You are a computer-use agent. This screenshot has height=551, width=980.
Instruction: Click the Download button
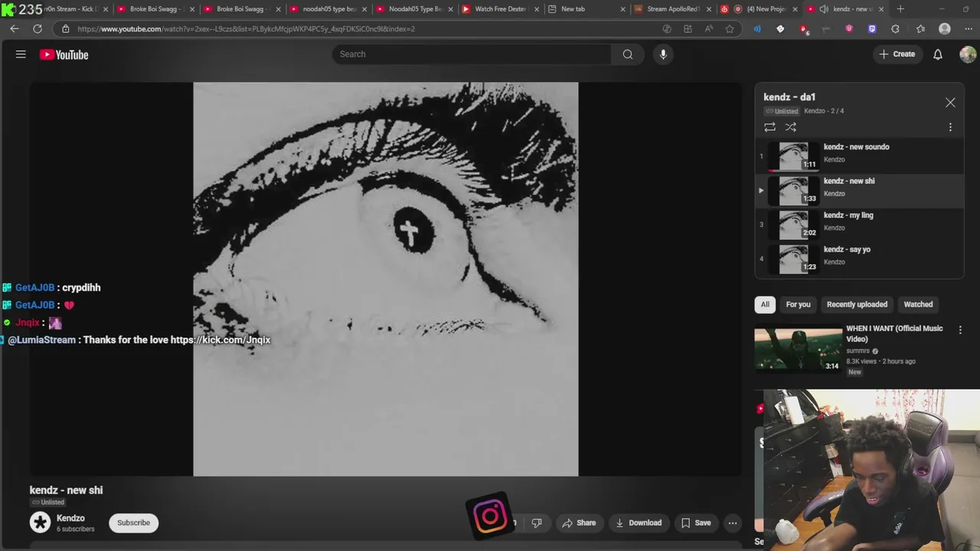click(639, 523)
